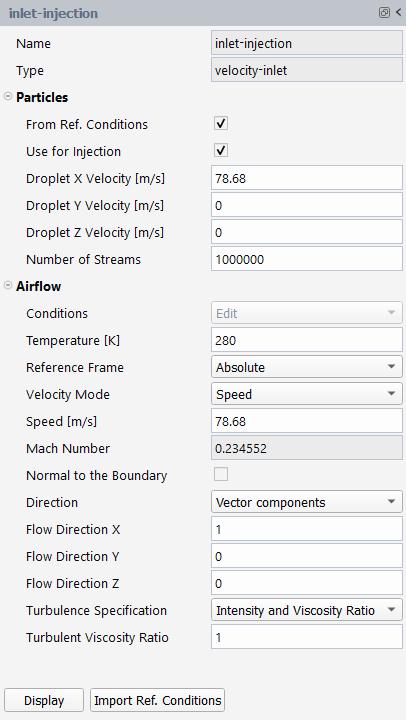Screen dimensions: 406x720
Task: Edit the Temperature [K] field
Action: [x=307, y=340]
